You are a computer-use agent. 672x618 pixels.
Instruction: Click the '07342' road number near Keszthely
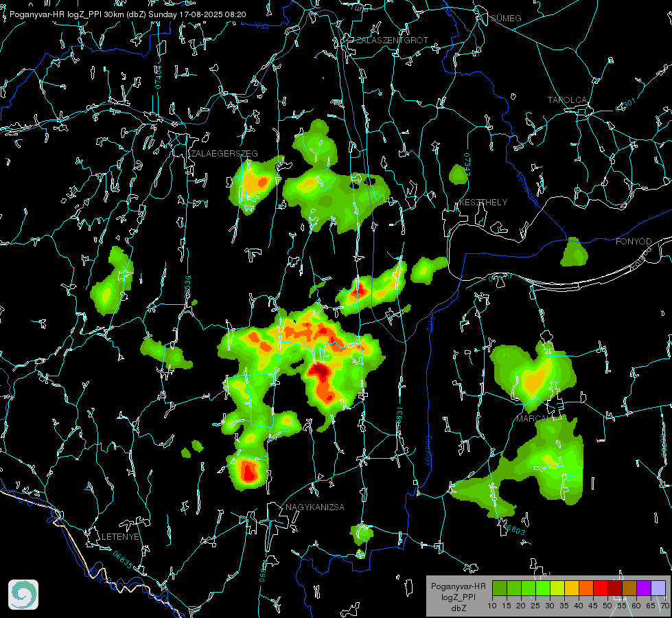(467, 165)
